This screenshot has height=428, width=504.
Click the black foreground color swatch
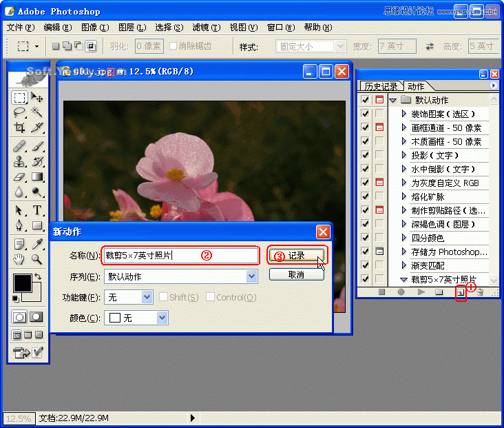[x=22, y=283]
